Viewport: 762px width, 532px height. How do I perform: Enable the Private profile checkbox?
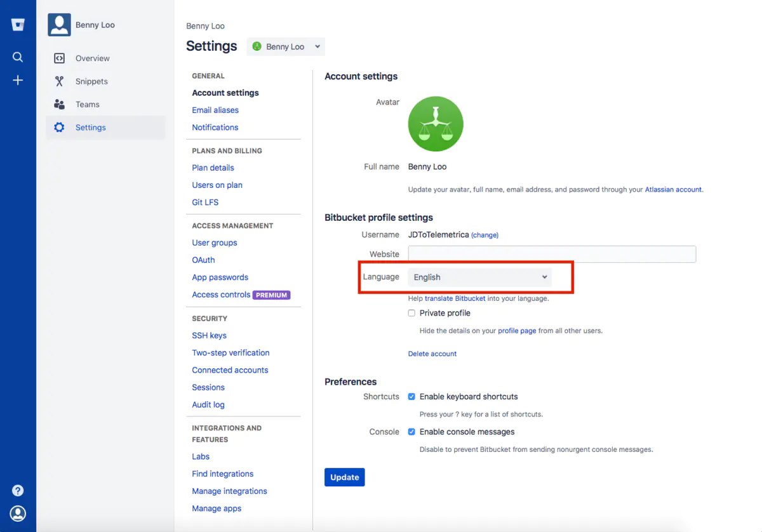tap(411, 312)
